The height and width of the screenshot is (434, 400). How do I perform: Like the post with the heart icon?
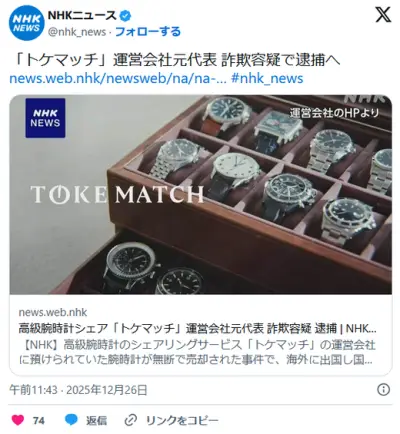pos(18,420)
